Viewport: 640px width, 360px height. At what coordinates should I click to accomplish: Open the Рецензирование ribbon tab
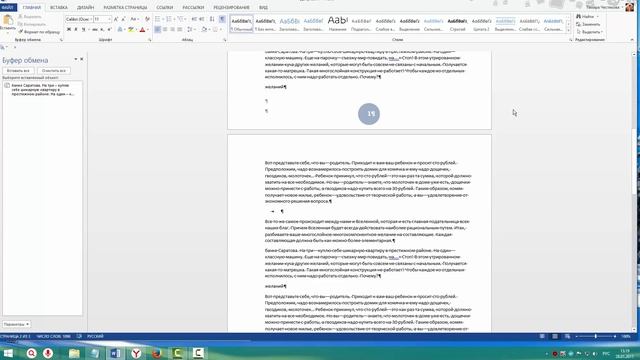pos(231,8)
